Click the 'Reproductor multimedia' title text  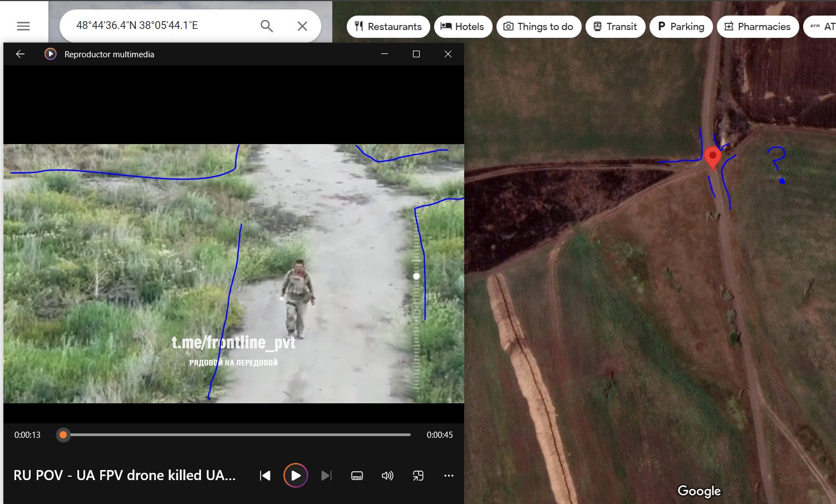pos(109,55)
